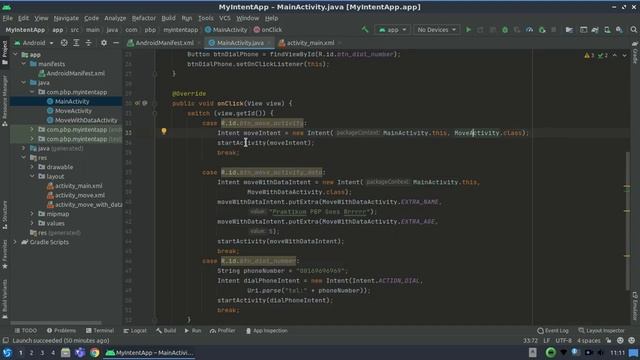640x360 pixels.
Task: Collapse the app module node
Action: [16, 54]
